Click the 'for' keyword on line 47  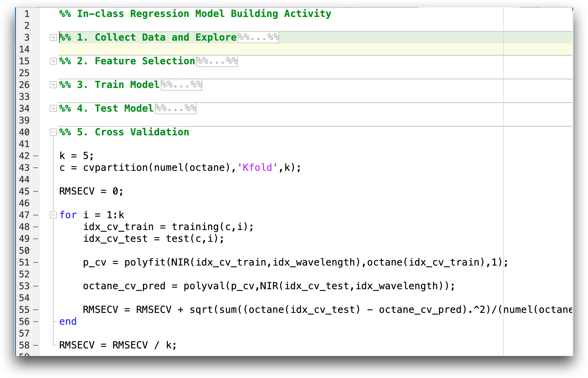coord(68,215)
